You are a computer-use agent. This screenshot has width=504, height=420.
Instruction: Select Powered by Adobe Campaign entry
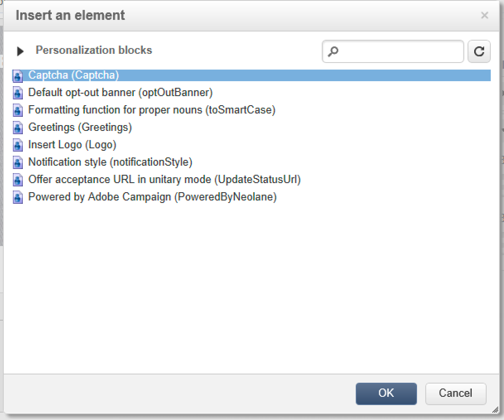click(152, 197)
